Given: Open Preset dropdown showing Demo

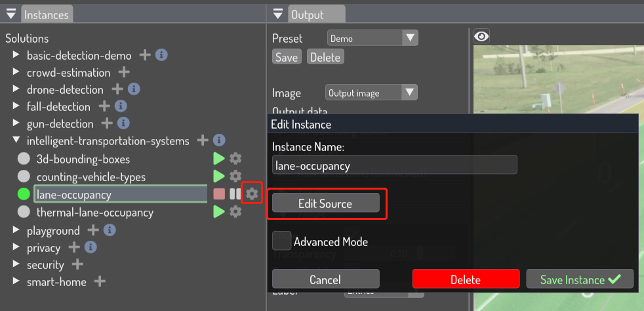Looking at the screenshot, I should coord(372,38).
